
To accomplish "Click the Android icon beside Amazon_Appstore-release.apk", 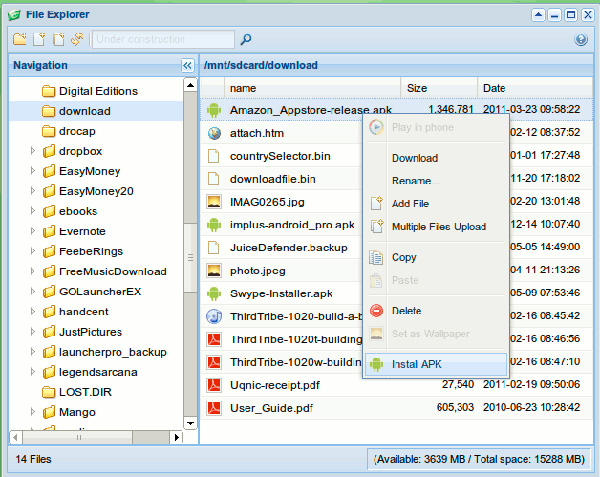I will (x=213, y=109).
